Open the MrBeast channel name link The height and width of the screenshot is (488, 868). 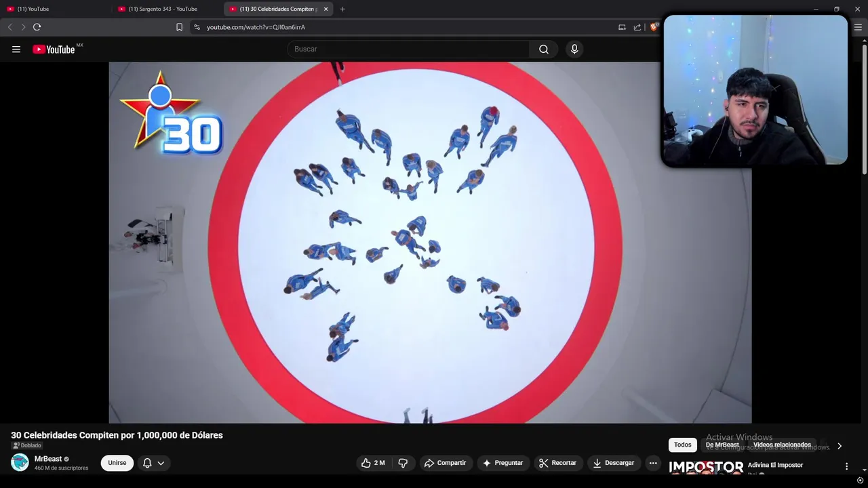tap(47, 459)
